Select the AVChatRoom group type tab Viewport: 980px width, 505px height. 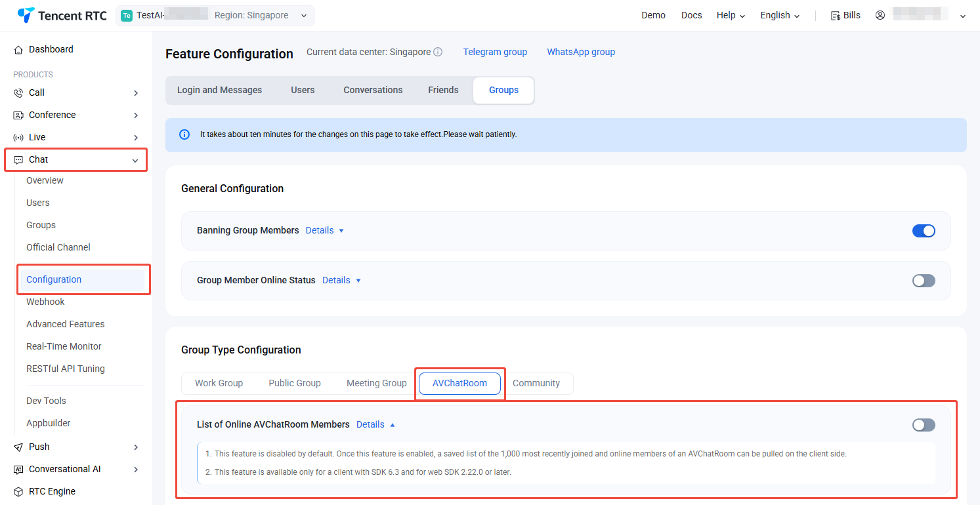[x=459, y=384]
